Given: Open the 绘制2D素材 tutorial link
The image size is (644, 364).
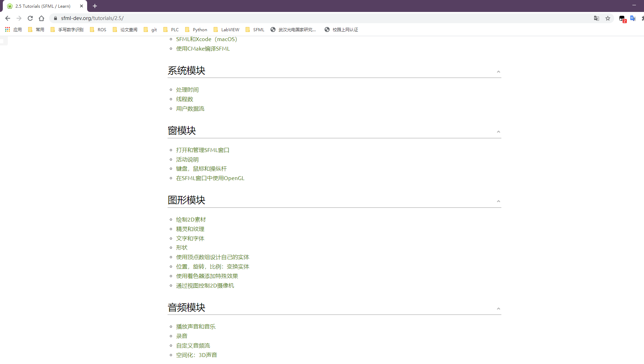Looking at the screenshot, I should (x=191, y=219).
